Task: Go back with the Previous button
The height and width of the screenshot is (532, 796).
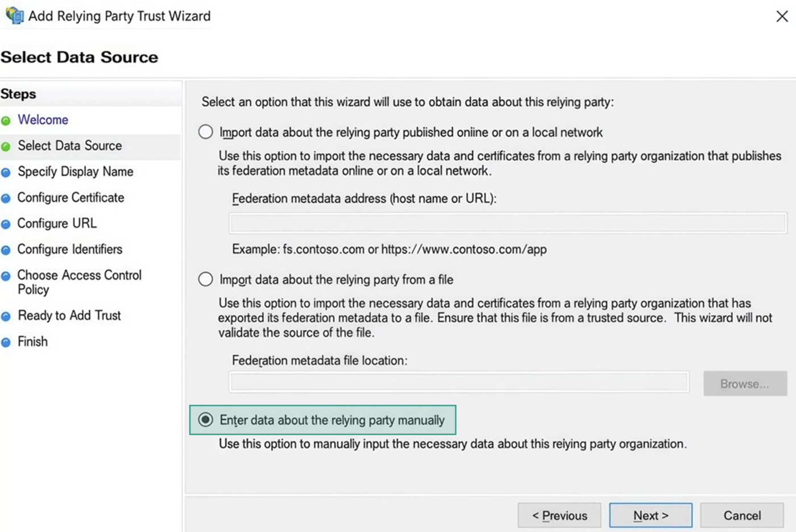Action: click(x=559, y=516)
